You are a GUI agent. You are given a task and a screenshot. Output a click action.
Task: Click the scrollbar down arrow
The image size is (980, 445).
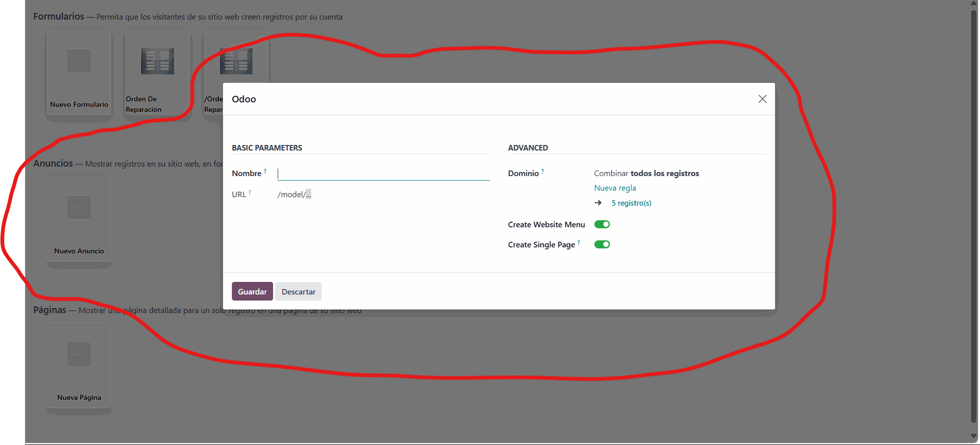[974, 436]
